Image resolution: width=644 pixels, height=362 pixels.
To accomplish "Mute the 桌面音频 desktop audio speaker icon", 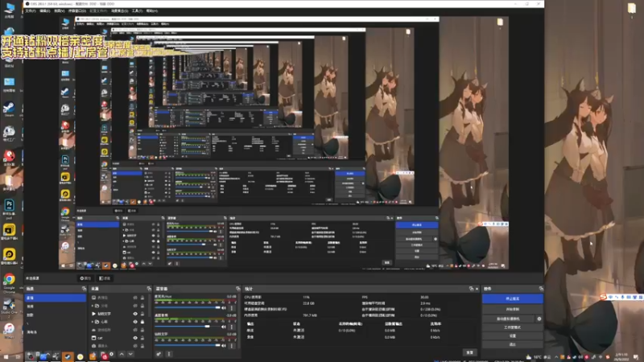I will click(x=224, y=327).
